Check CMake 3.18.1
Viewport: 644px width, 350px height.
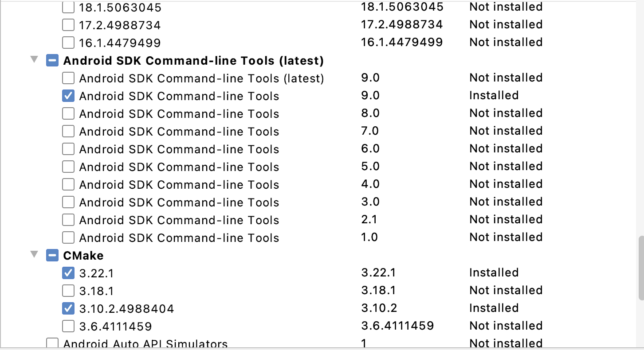[x=68, y=291]
